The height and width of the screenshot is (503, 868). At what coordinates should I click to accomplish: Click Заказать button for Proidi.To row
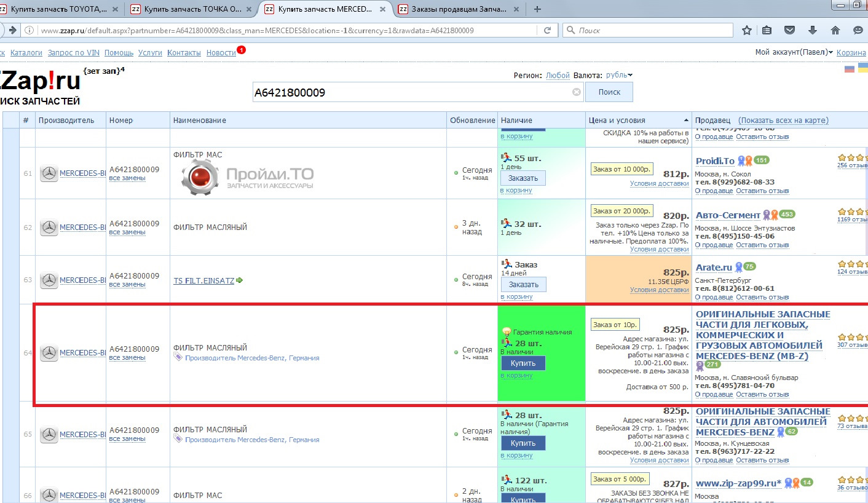523,178
